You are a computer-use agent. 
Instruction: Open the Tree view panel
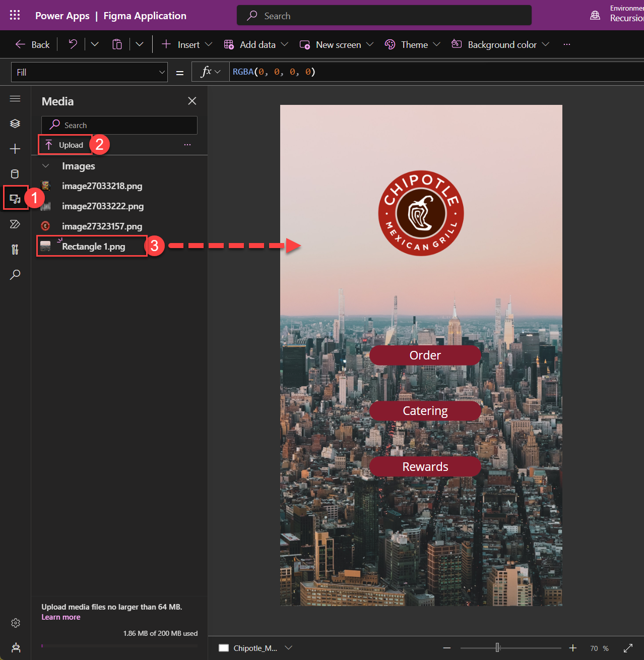pyautogui.click(x=15, y=123)
